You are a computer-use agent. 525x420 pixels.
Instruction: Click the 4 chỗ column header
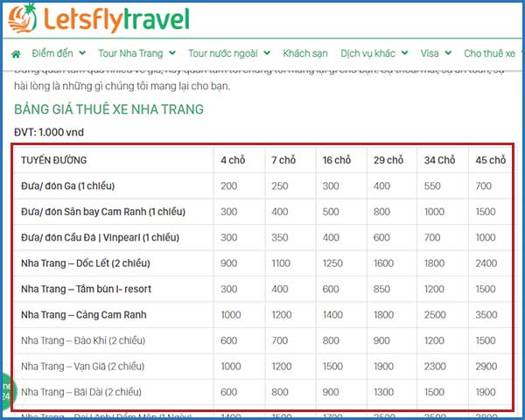234,160
